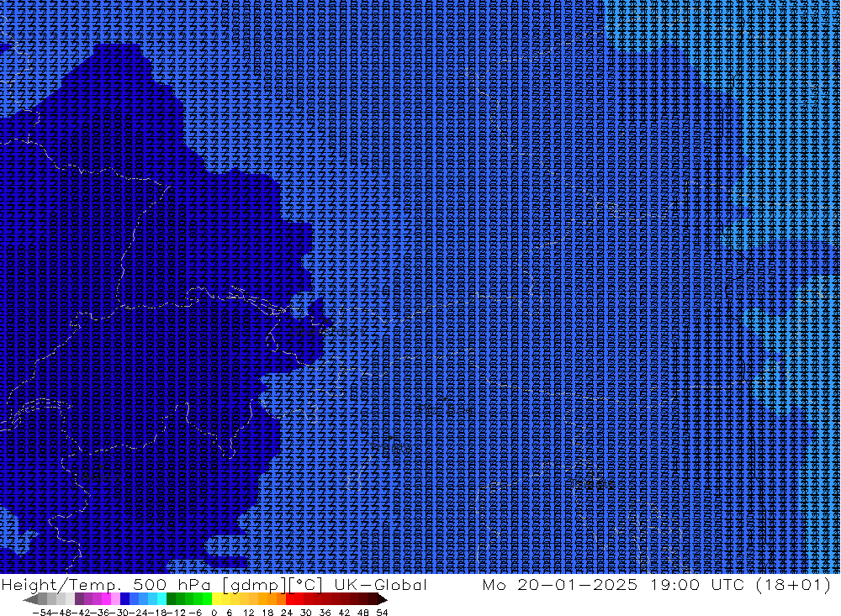Select the yellow swatch above legend value 0

click(x=217, y=599)
